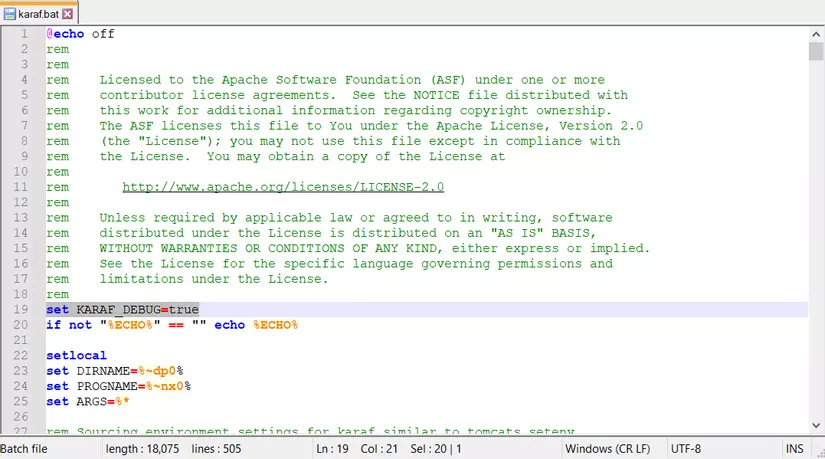
Task: Click the resize grip in status bar corner
Action: coord(819,452)
